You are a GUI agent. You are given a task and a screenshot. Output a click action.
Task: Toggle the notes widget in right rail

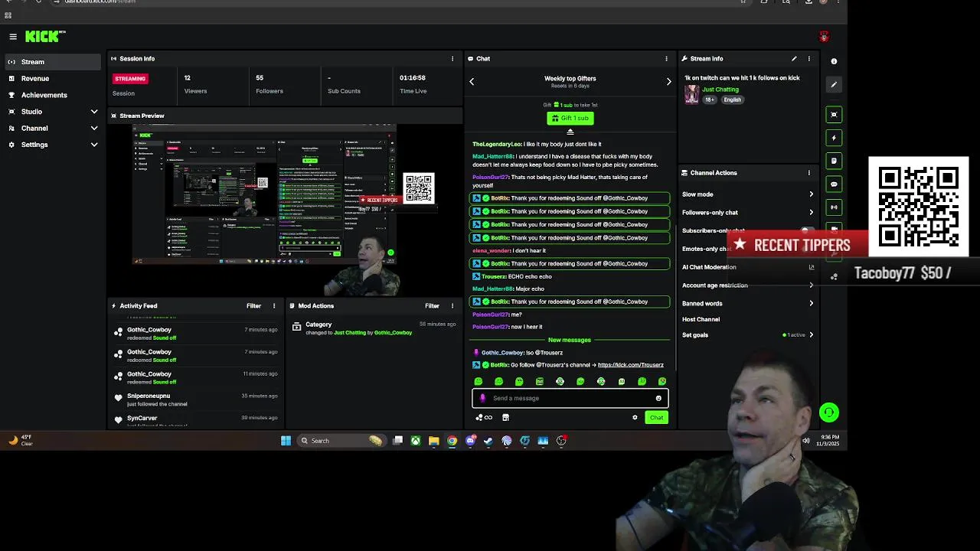point(834,161)
